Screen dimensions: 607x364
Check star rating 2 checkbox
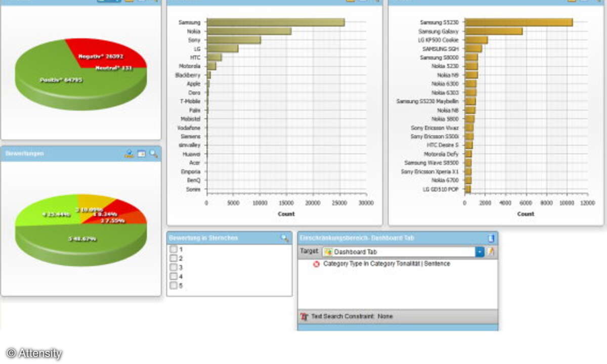[x=174, y=258]
